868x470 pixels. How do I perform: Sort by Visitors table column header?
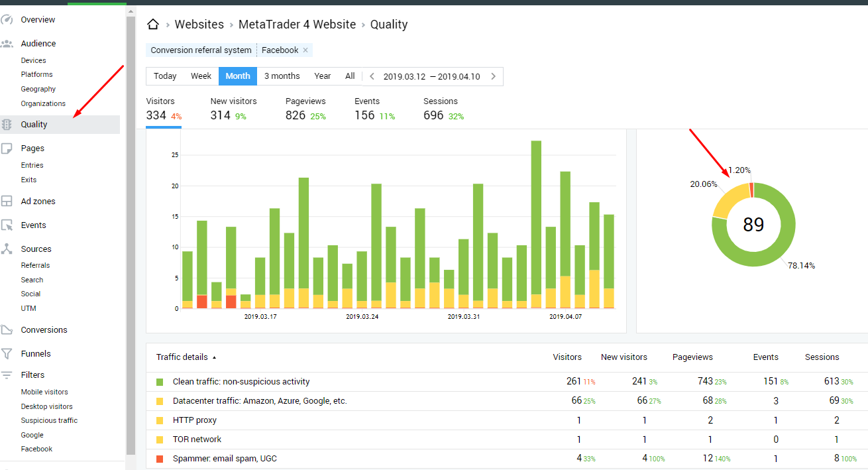567,357
